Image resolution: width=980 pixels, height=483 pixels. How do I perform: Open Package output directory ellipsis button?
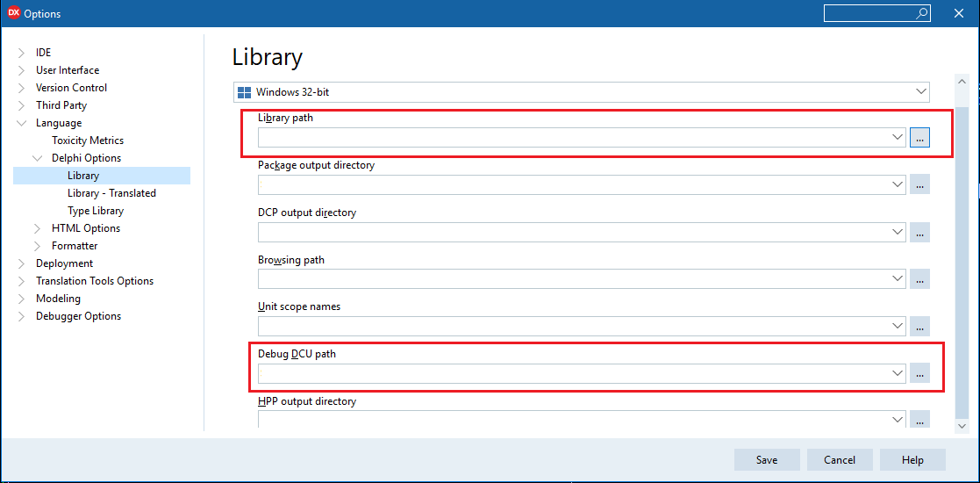pos(919,184)
